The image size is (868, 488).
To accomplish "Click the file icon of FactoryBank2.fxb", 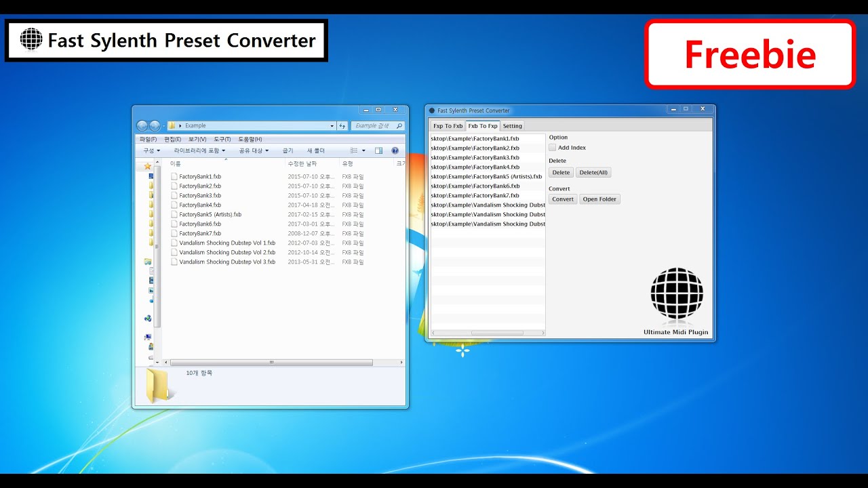I will 174,186.
